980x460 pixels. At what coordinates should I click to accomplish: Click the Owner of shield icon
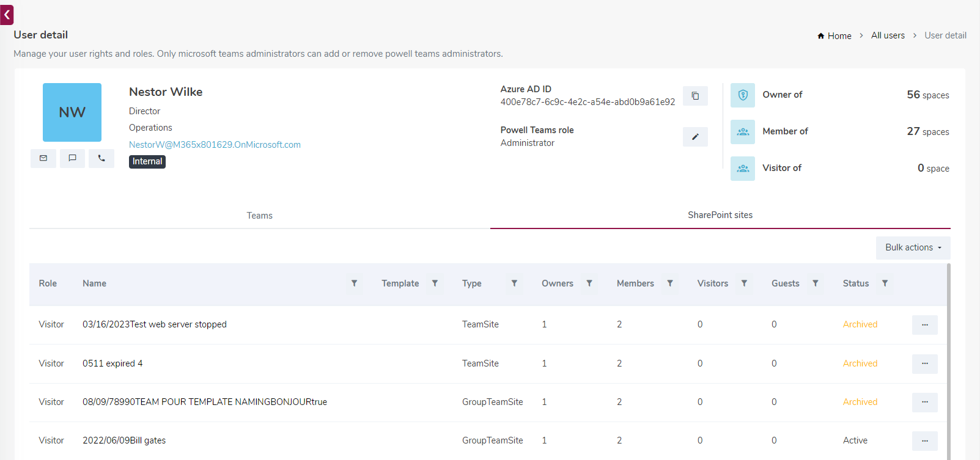[x=743, y=95]
